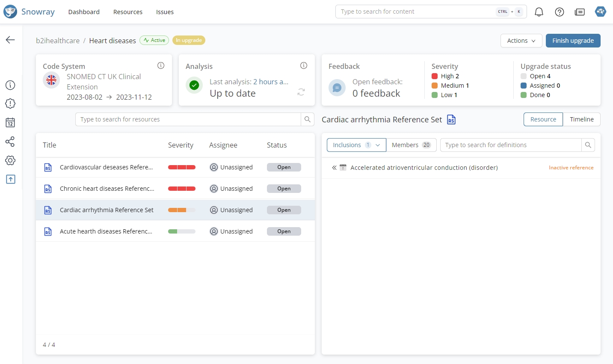The width and height of the screenshot is (613, 364).
Task: Click the upload icon in sidebar
Action: click(10, 179)
